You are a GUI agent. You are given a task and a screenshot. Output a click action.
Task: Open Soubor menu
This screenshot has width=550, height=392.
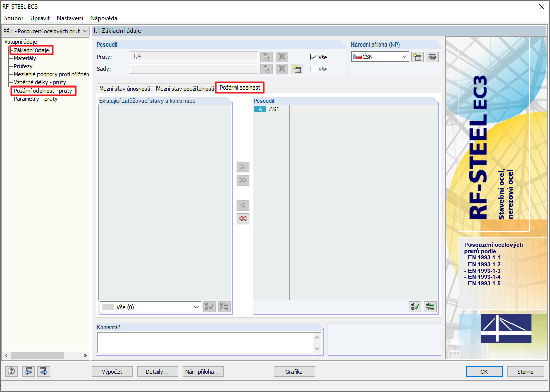click(14, 18)
